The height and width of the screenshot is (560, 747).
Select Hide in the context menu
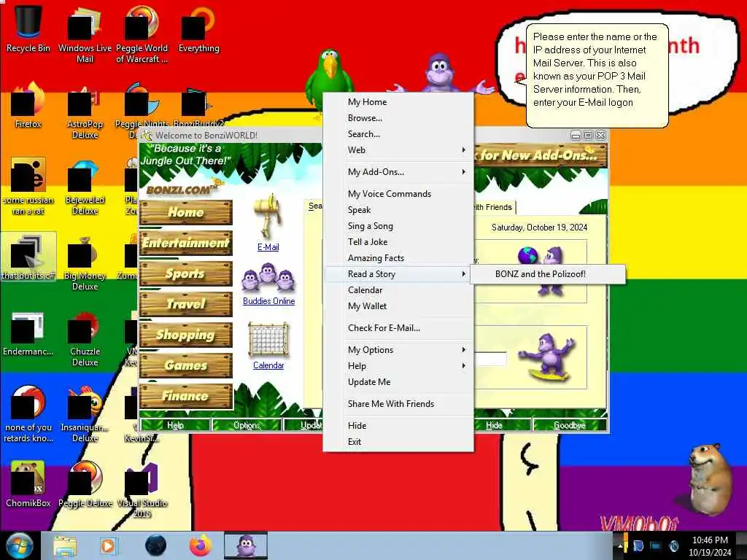coord(399,426)
